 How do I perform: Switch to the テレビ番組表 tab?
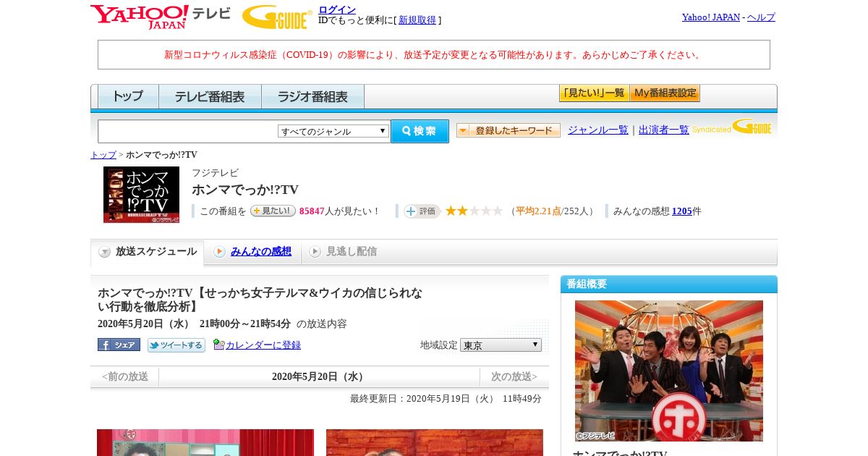[210, 96]
